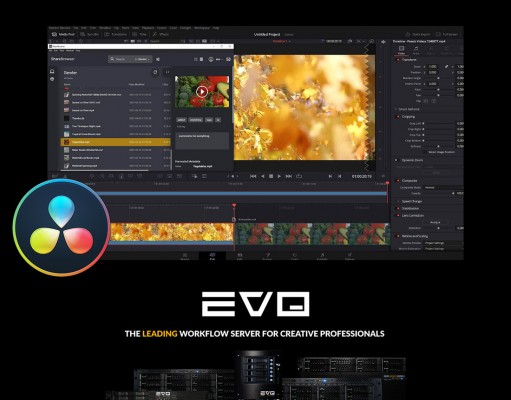Click the Analyze button under Lens Correction
Viewport: 511px width, 400px height.
(435, 222)
